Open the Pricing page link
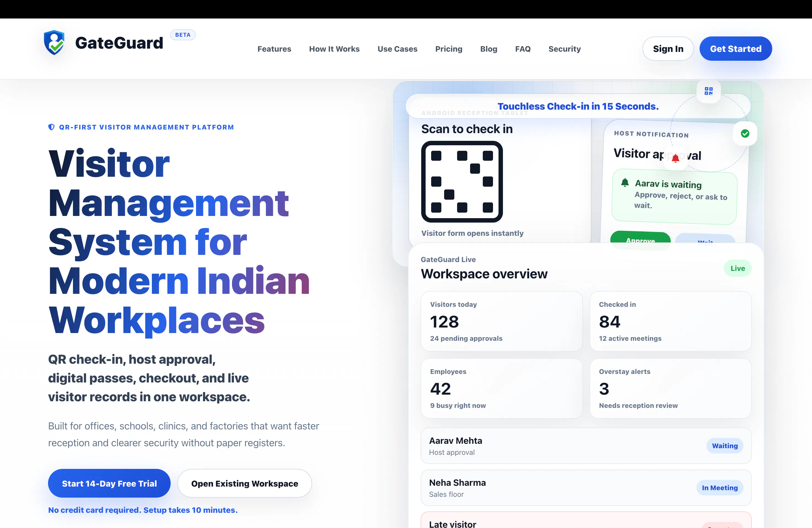The height and width of the screenshot is (528, 812). pos(449,49)
